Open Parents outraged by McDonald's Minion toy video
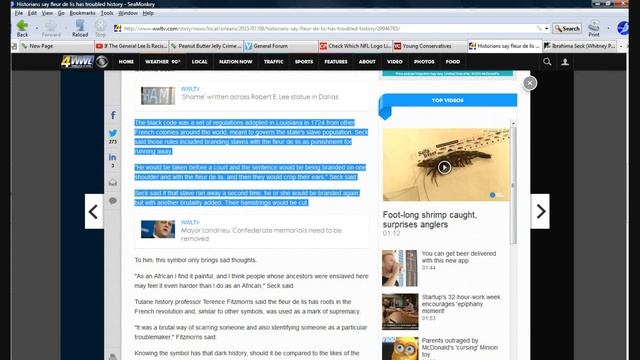This screenshot has width=640, height=360. [460, 348]
